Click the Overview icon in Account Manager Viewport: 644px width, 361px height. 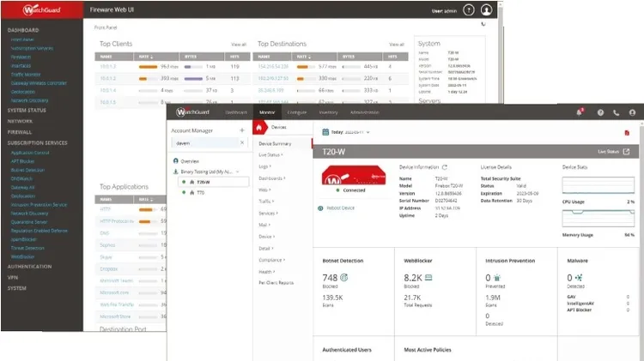[x=176, y=161]
